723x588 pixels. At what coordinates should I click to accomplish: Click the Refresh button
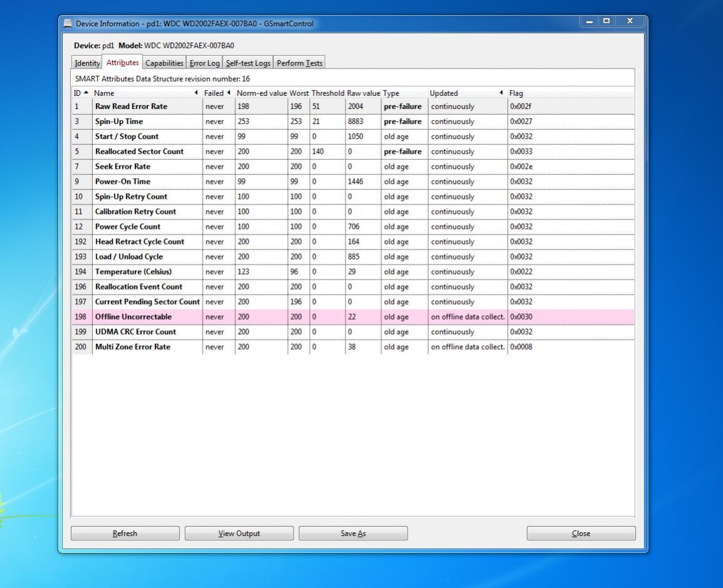125,533
